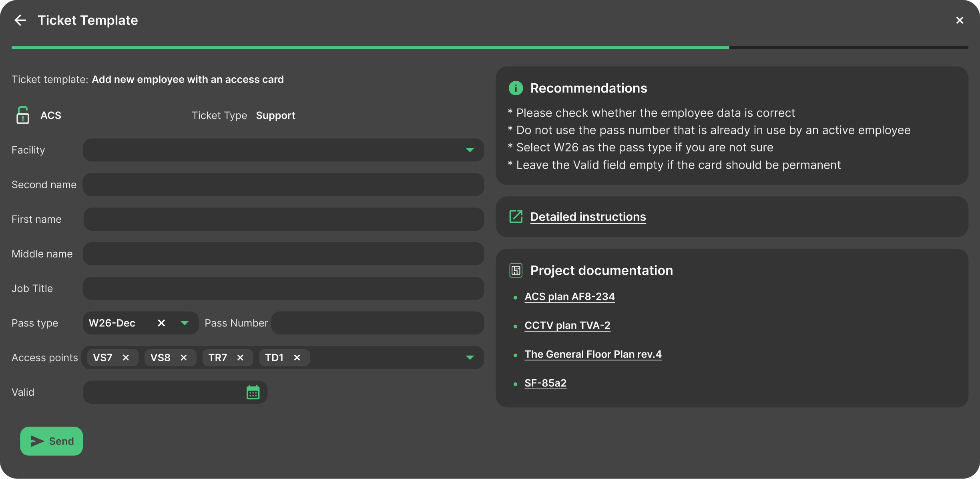This screenshot has width=980, height=479.
Task: Click the ACS lock icon
Action: [23, 115]
